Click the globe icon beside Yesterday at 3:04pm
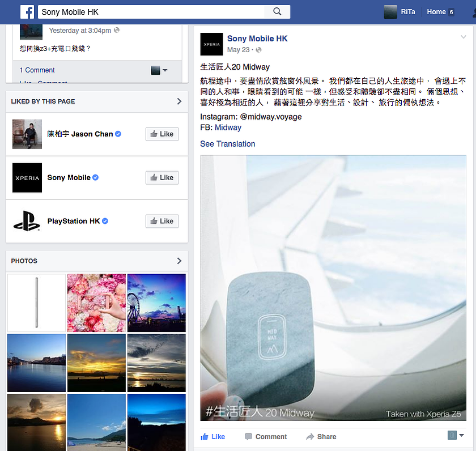Screen dimensions: 476x451 117,30
